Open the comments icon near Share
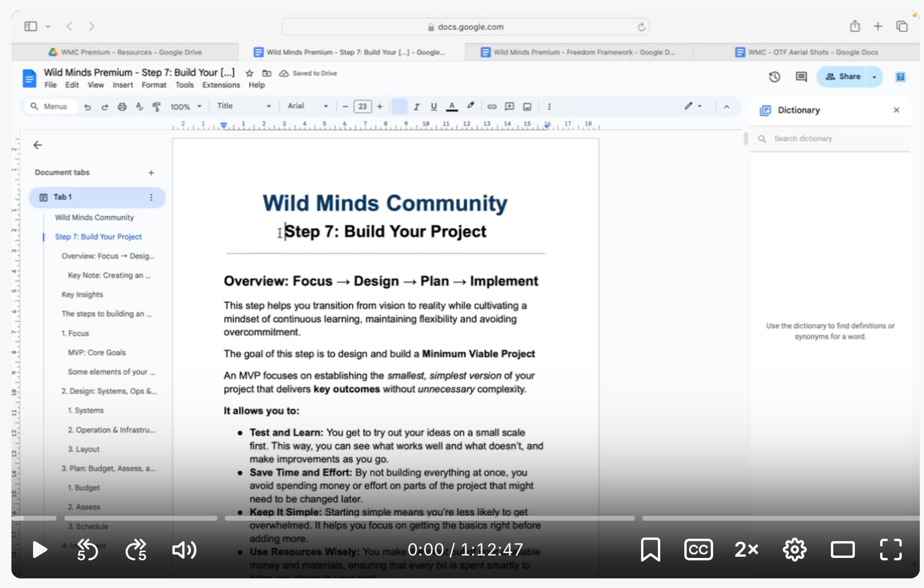Image resolution: width=924 pixels, height=588 pixels. coord(801,77)
